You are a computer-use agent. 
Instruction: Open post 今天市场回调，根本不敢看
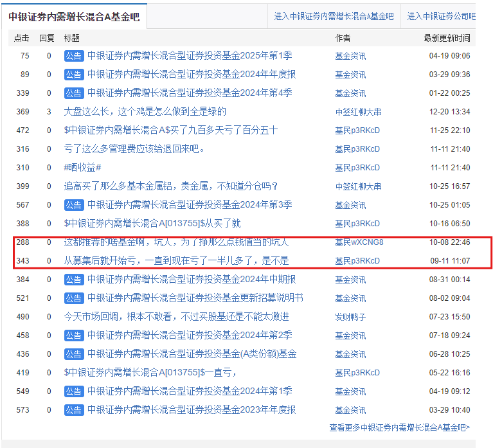pos(176,317)
